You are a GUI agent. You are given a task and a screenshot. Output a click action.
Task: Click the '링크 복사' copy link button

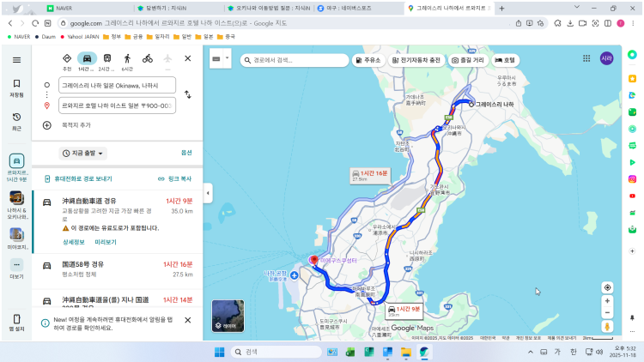tap(174, 178)
